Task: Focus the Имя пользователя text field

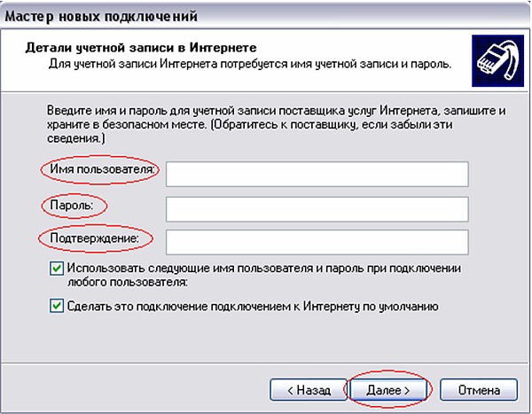Action: click(x=317, y=173)
